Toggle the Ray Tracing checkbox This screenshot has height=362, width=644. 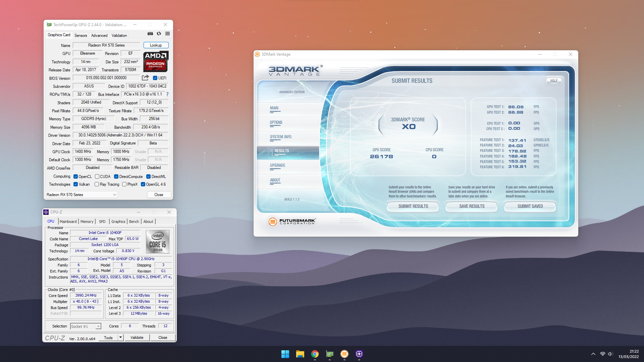[x=97, y=184]
